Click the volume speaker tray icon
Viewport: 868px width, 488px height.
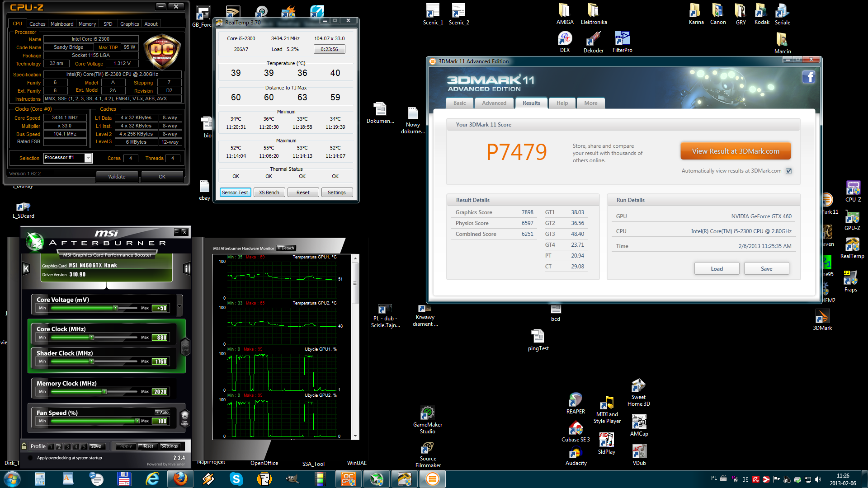click(x=818, y=479)
